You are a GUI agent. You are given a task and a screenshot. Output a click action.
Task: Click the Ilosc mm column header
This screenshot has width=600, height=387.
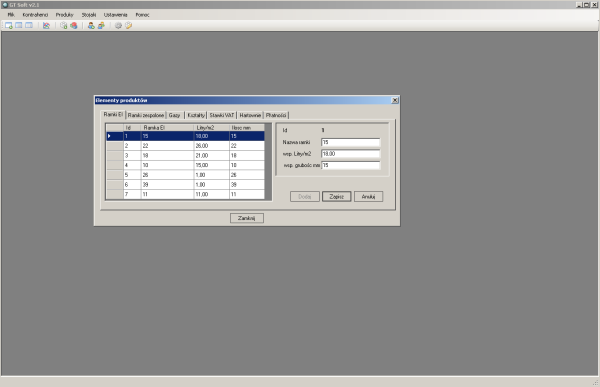(x=247, y=128)
